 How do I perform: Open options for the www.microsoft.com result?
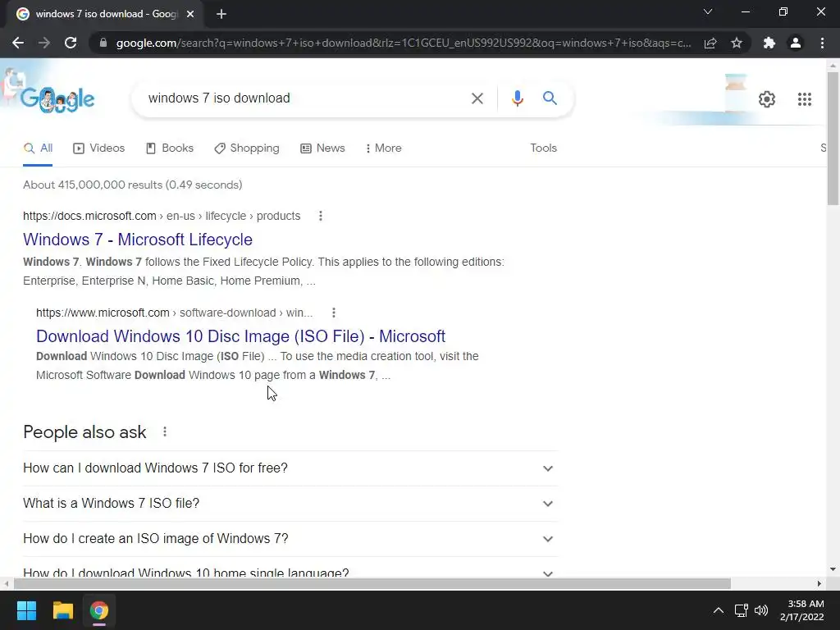[x=333, y=313]
